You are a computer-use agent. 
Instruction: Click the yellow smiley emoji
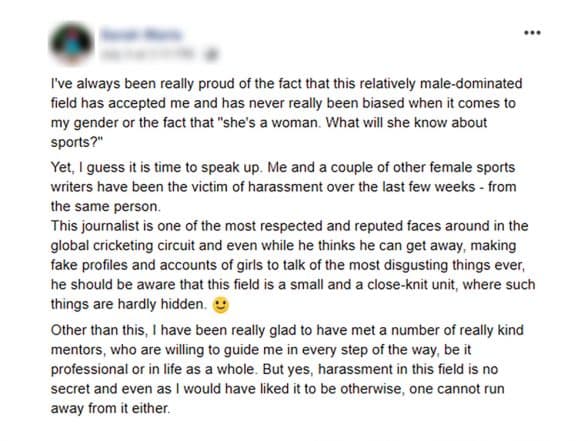220,305
